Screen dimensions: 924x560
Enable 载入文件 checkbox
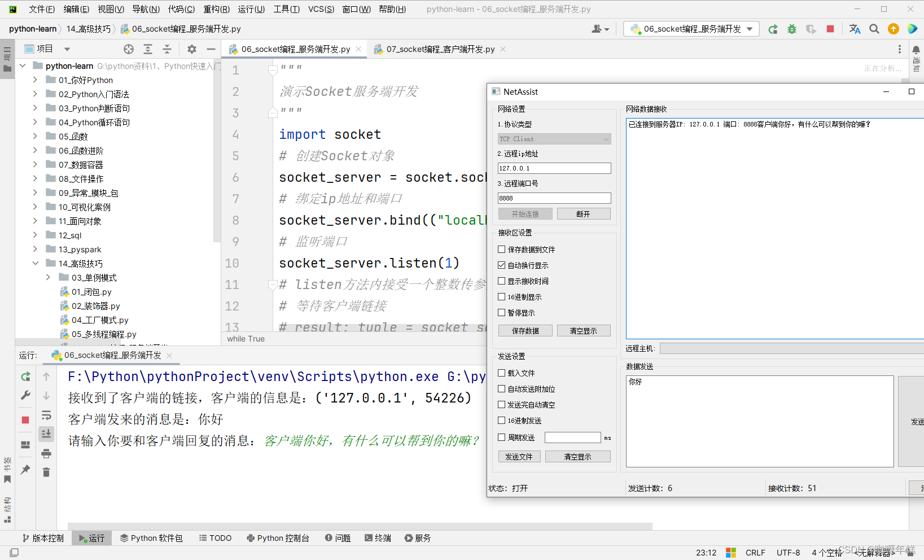coord(501,373)
